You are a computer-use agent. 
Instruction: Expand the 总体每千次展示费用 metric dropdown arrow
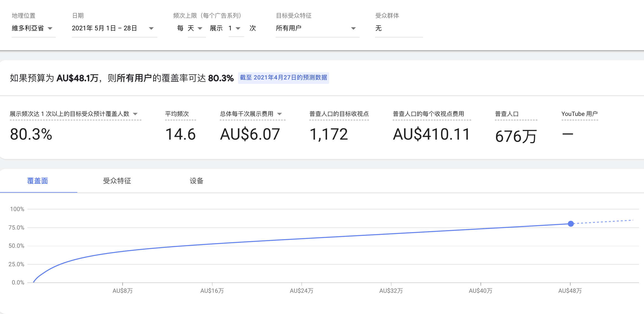(x=279, y=114)
